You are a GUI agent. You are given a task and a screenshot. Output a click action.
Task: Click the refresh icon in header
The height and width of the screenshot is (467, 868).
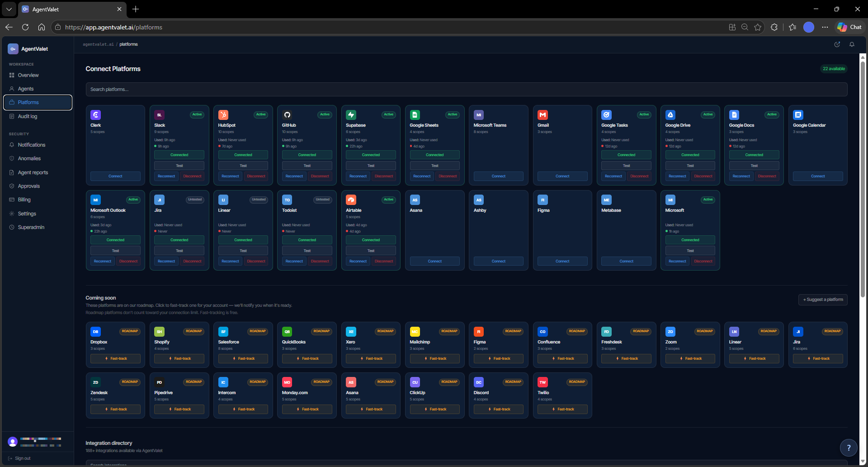[x=837, y=44]
